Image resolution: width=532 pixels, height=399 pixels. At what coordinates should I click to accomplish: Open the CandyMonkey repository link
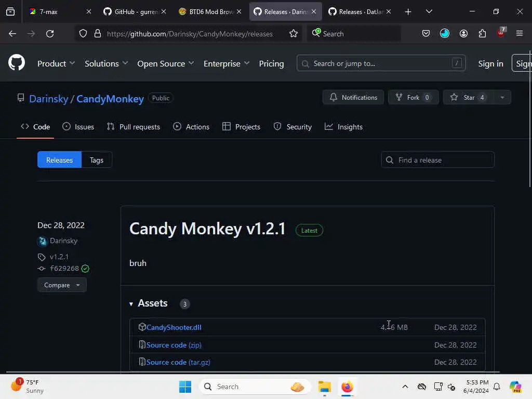pyautogui.click(x=110, y=99)
